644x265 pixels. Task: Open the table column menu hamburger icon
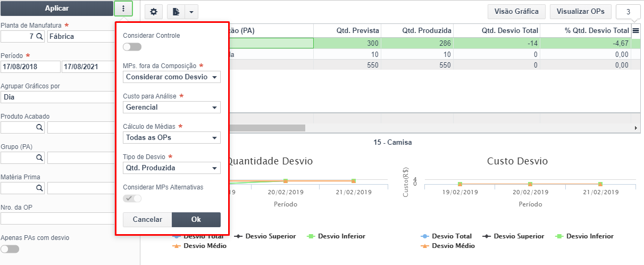tap(635, 31)
